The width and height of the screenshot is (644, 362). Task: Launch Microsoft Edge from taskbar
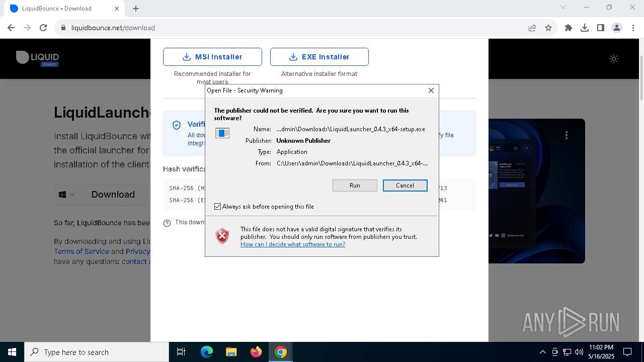[x=207, y=352]
